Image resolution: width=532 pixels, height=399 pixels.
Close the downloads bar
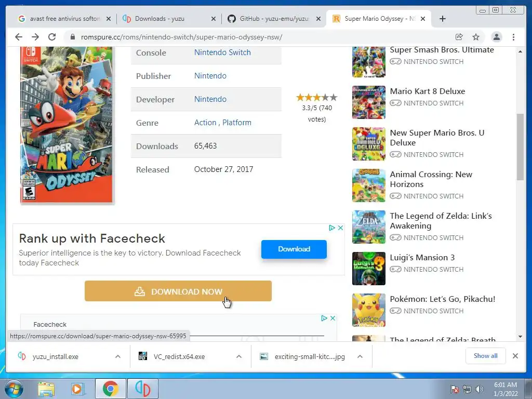pos(515,356)
